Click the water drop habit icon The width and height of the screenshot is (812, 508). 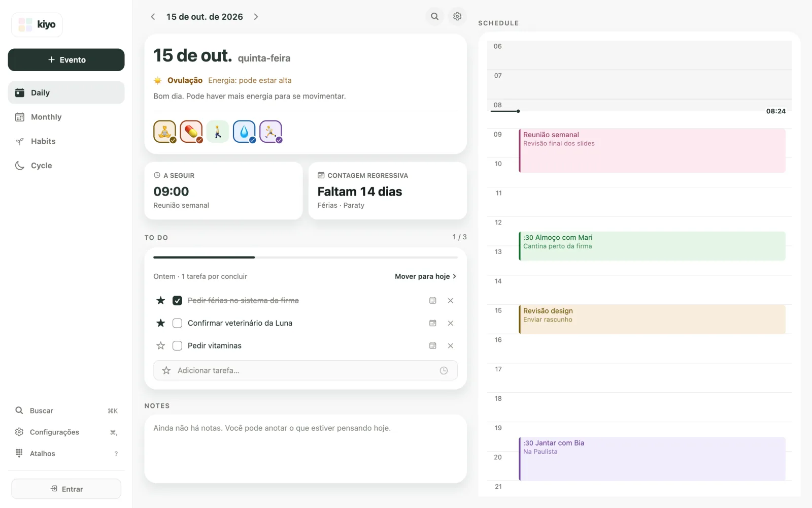244,132
